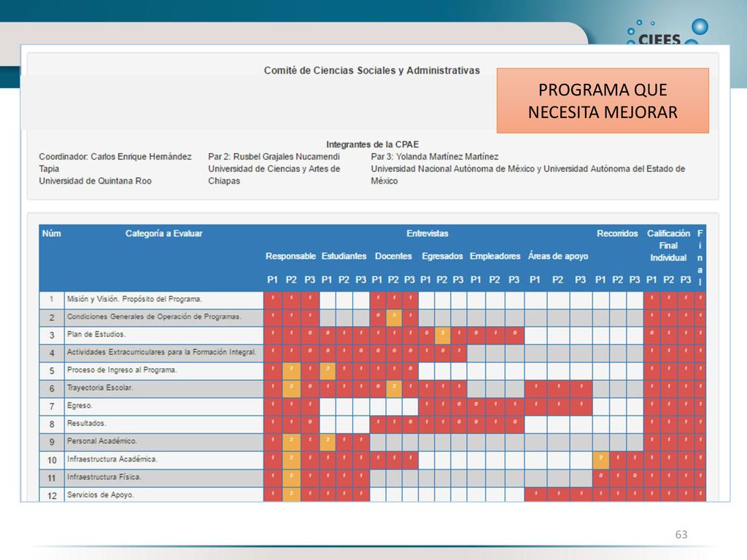Image resolution: width=747 pixels, height=560 pixels.
Task: Select the 'Servicios de Apoyo.' row label
Action: tap(101, 495)
